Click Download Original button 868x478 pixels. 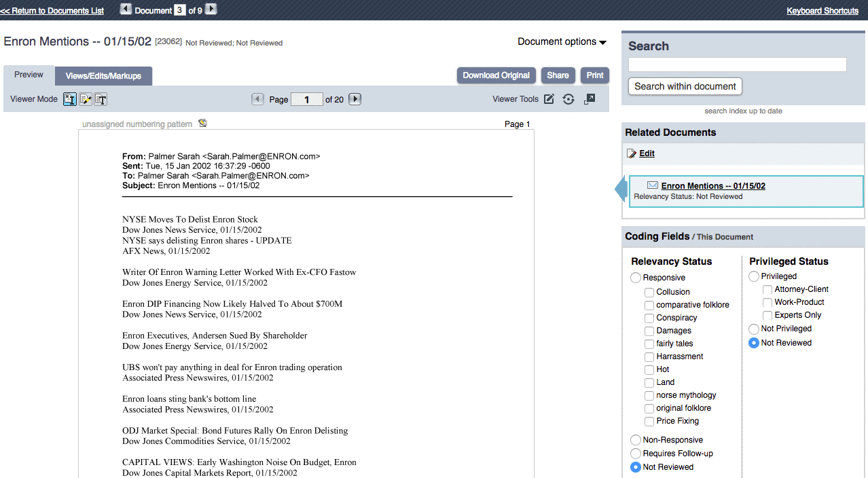496,75
